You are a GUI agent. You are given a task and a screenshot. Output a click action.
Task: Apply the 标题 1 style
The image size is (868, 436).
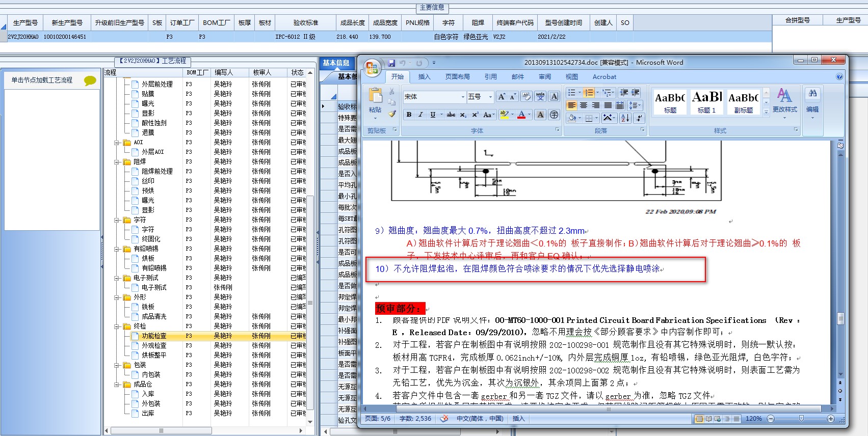[x=706, y=101]
